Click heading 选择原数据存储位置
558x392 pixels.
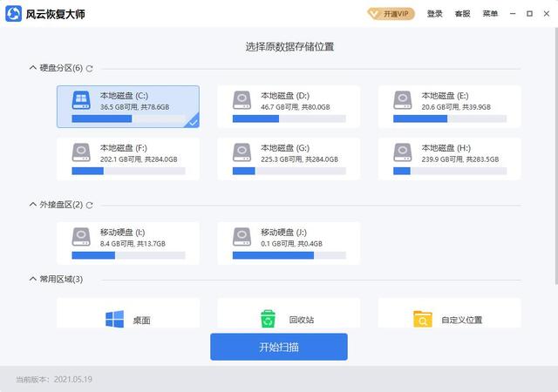[x=289, y=46]
